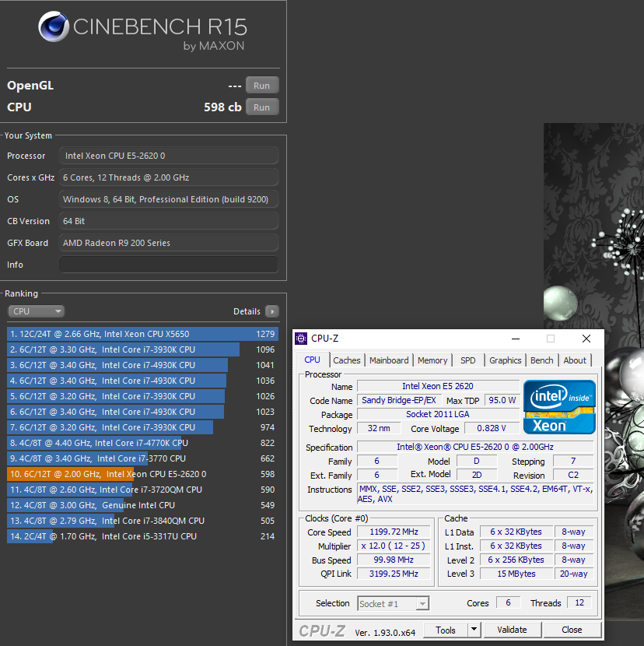The height and width of the screenshot is (646, 644).
Task: Expand ranking Details arrow button
Action: click(x=272, y=311)
